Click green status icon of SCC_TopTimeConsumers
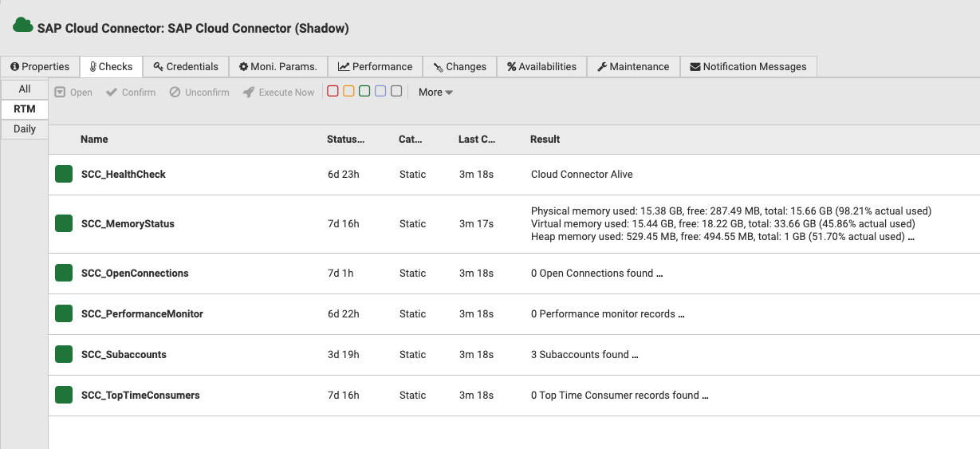Viewport: 980px width, 449px height. [64, 395]
